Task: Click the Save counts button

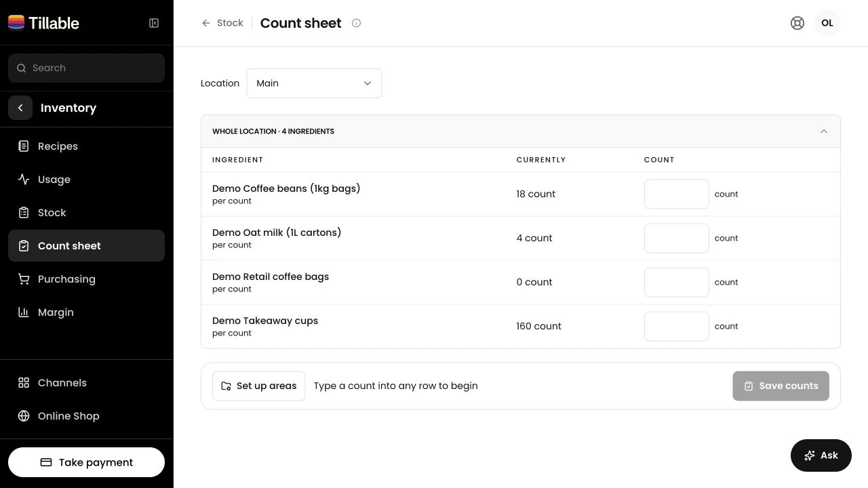Action: 781,386
